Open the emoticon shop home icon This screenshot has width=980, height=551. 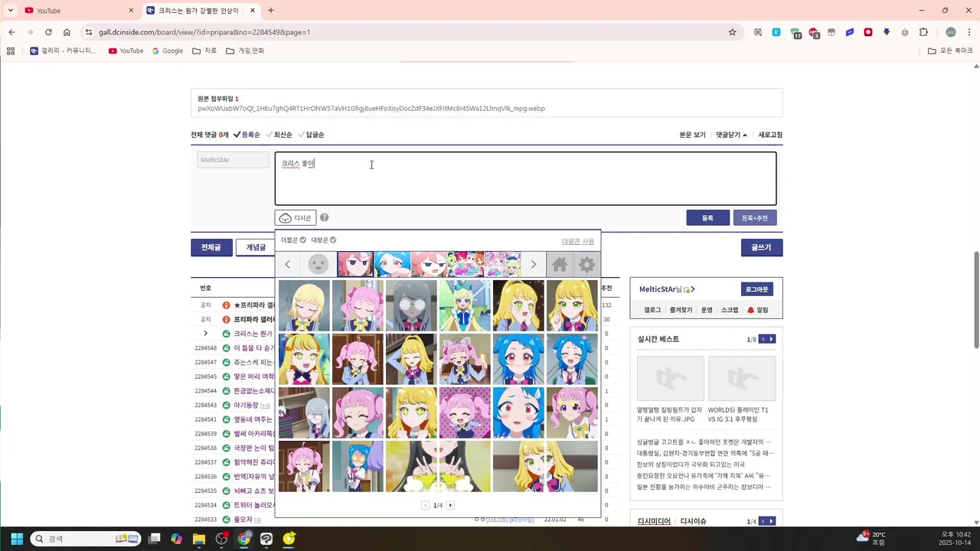560,265
